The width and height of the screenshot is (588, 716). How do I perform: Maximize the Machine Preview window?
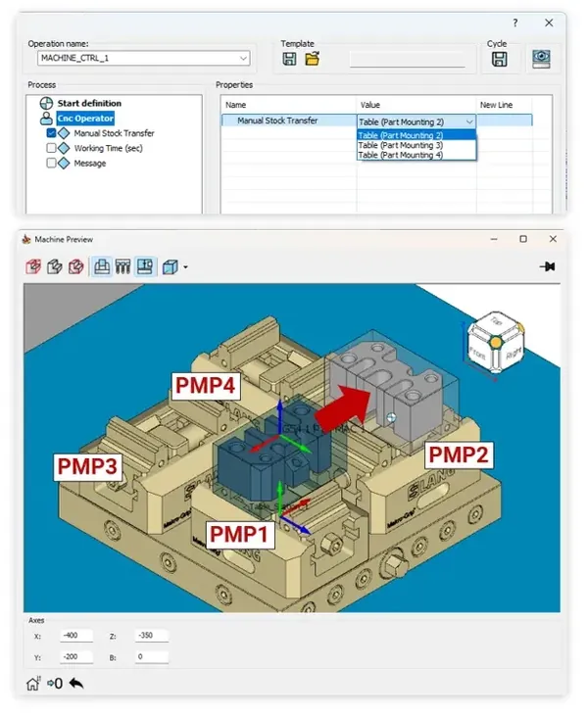[523, 239]
